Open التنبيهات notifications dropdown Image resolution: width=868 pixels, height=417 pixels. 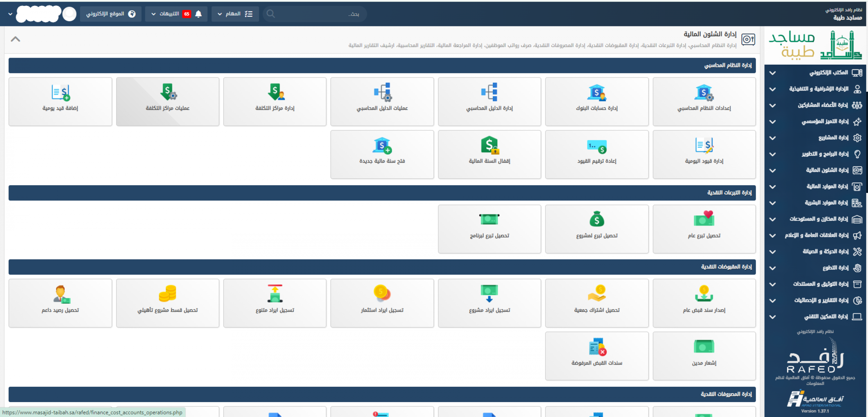pos(176,14)
